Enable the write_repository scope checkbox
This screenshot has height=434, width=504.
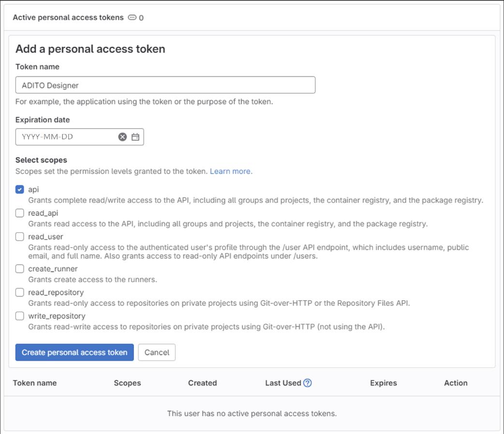coord(20,316)
